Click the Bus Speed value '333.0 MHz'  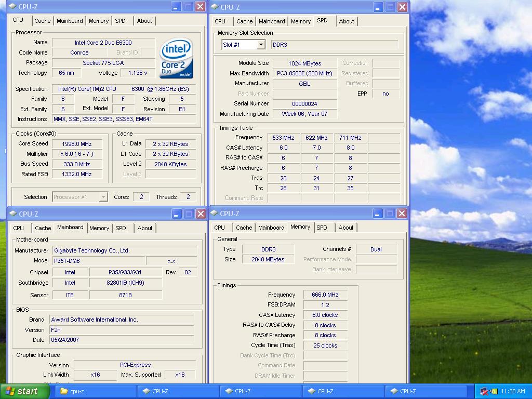[77, 164]
